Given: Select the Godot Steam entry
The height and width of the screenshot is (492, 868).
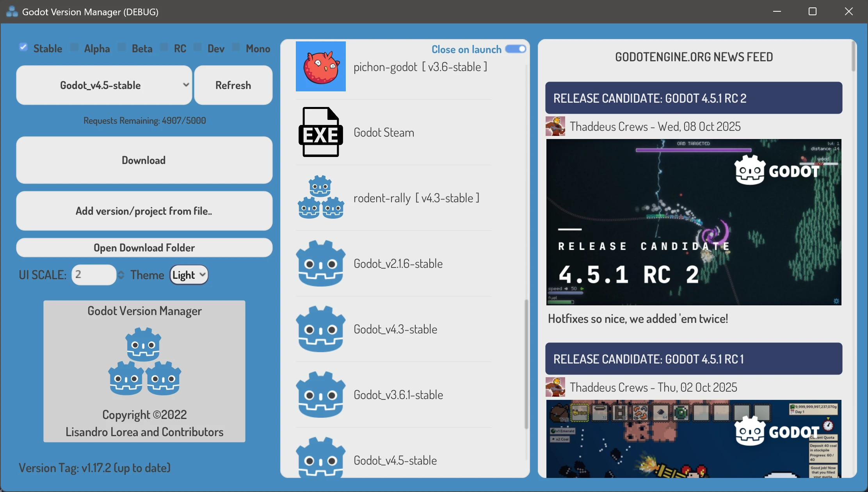Looking at the screenshot, I should pyautogui.click(x=384, y=132).
